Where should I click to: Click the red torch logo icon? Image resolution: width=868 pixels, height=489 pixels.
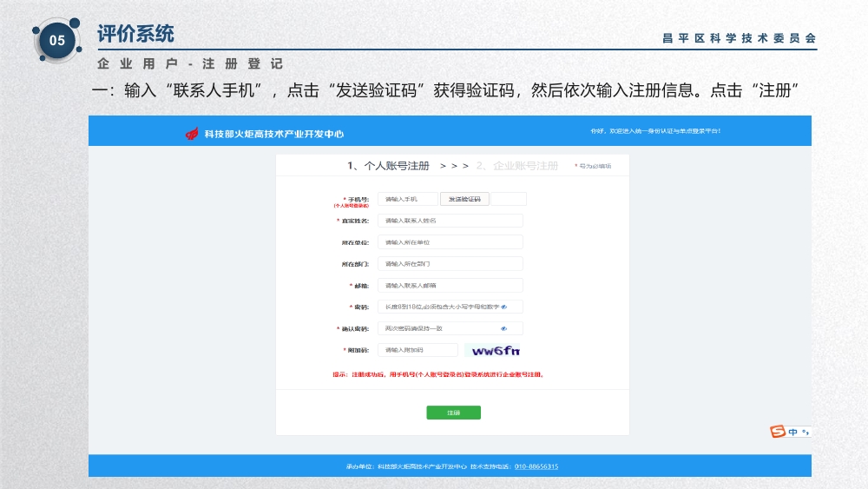click(x=192, y=134)
